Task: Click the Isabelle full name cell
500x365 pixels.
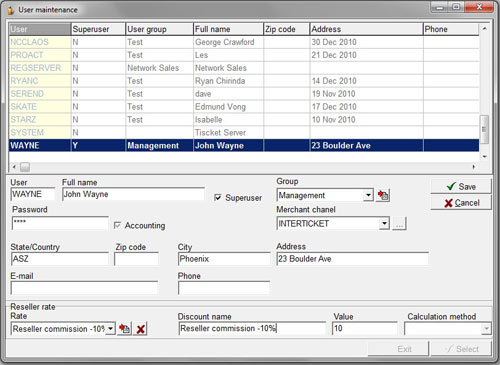Action: [229, 120]
